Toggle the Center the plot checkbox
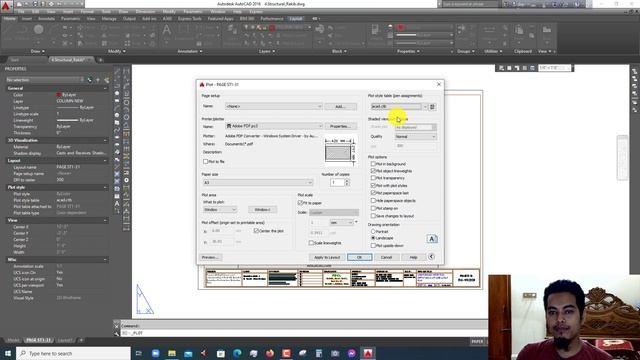This screenshot has height=360, width=640. (256, 231)
